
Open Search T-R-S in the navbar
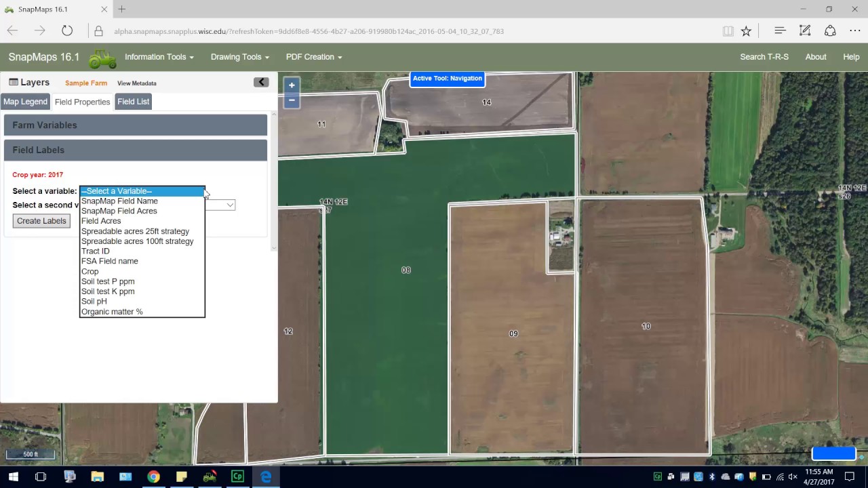click(x=764, y=57)
